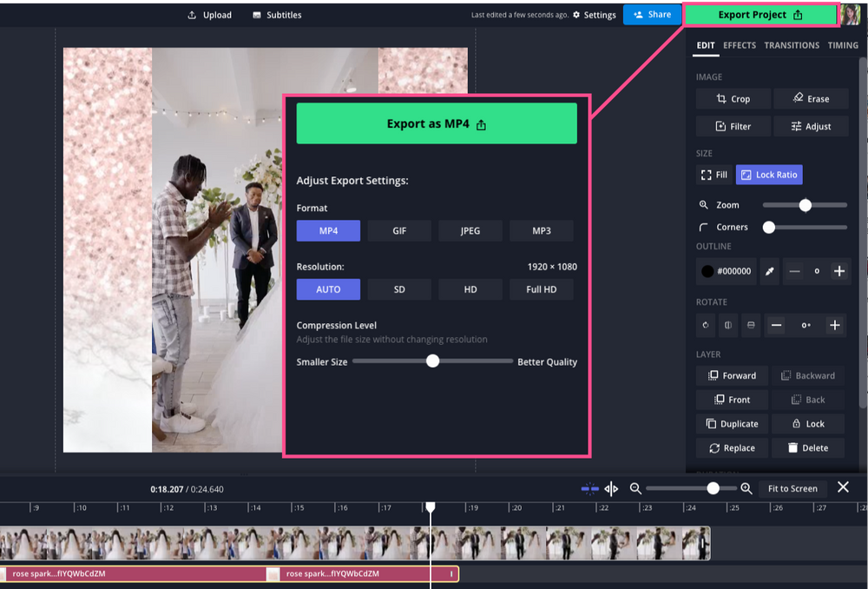Screen dimensions: 868x589
Task: Enable the Lock Ratio toggle
Action: (x=769, y=175)
